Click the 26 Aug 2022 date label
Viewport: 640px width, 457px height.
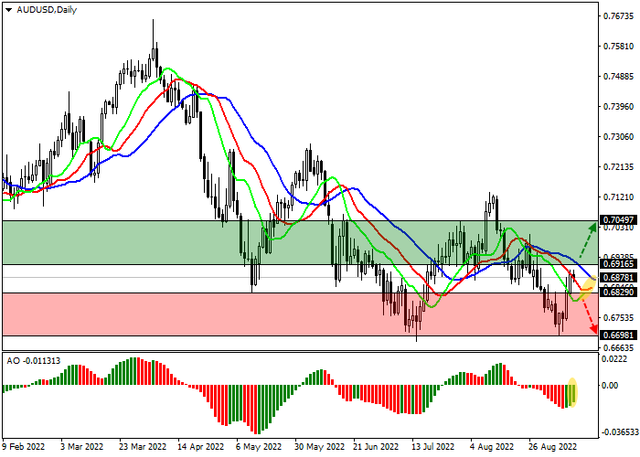[x=552, y=447]
